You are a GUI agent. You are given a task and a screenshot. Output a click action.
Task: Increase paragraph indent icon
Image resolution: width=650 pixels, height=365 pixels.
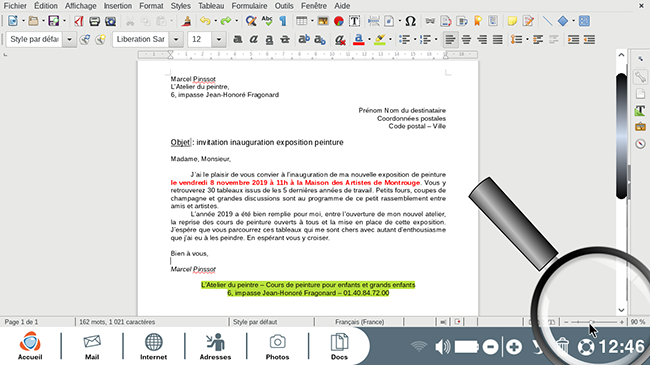click(573, 39)
